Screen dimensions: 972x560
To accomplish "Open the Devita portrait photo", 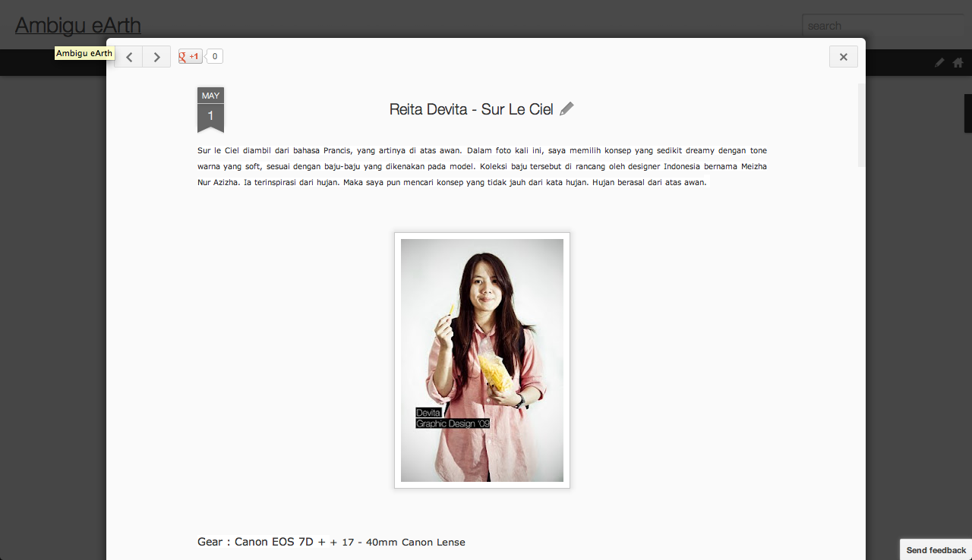I will 482,360.
